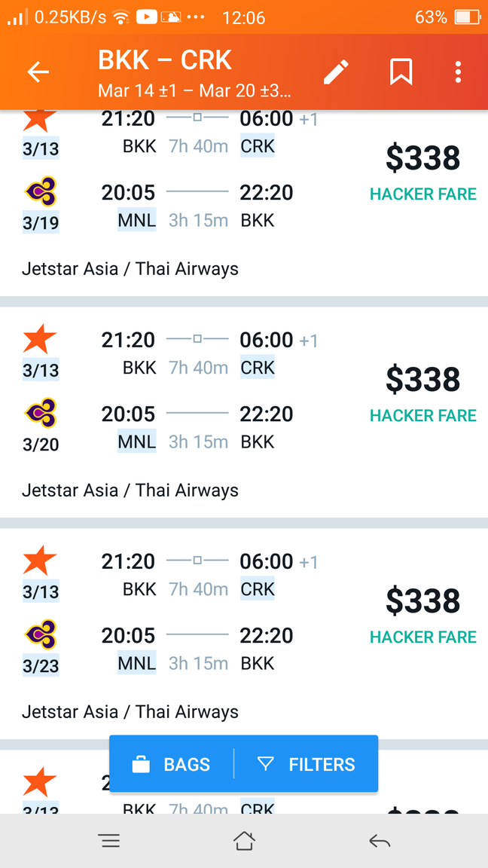Screen dimensions: 488x868
Task: Open the FILTERS panel
Action: coord(307,764)
